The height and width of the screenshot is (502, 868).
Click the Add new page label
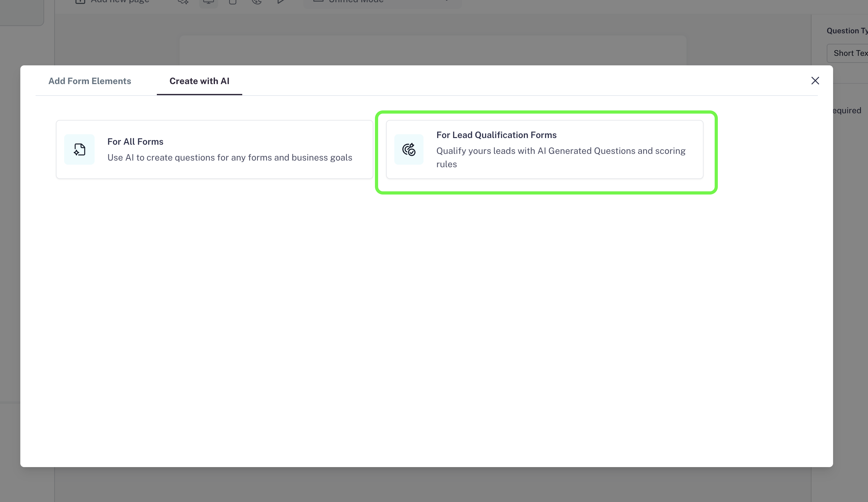[x=120, y=2]
